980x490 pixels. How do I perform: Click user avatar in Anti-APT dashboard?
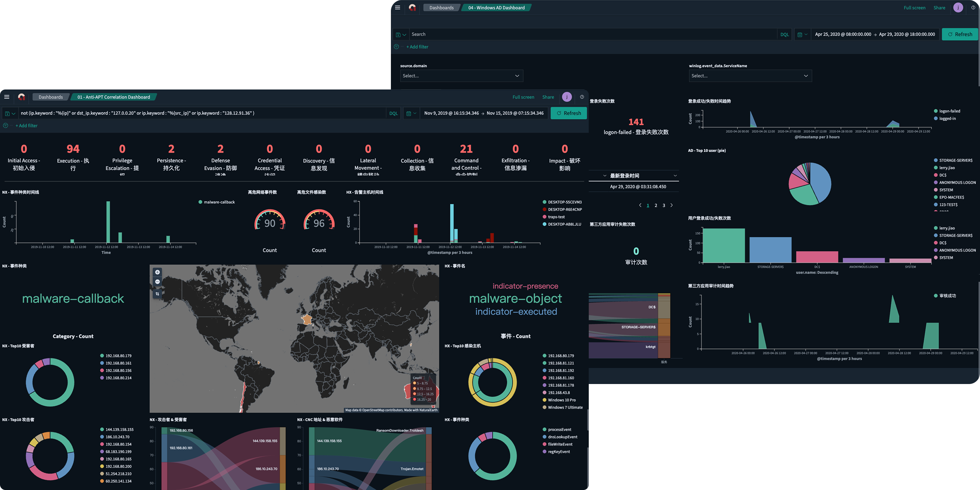[566, 97]
